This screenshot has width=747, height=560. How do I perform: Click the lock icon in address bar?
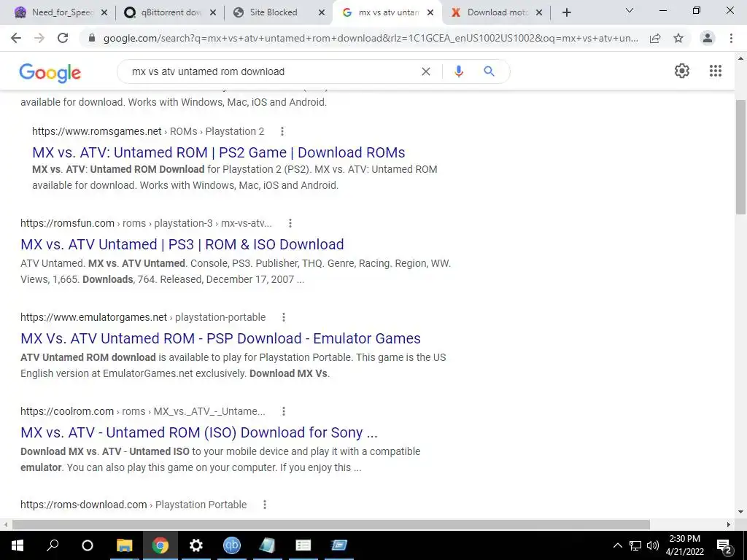(x=92, y=38)
